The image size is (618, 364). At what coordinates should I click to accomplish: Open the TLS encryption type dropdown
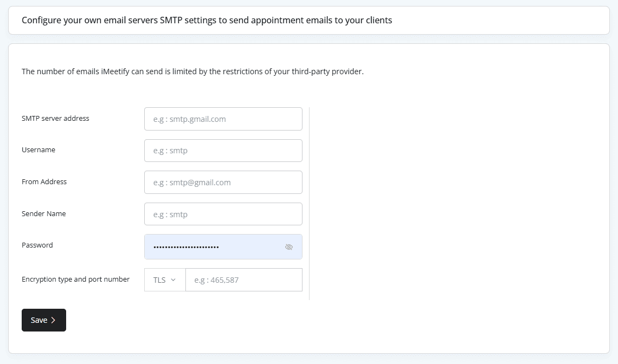pos(165,280)
